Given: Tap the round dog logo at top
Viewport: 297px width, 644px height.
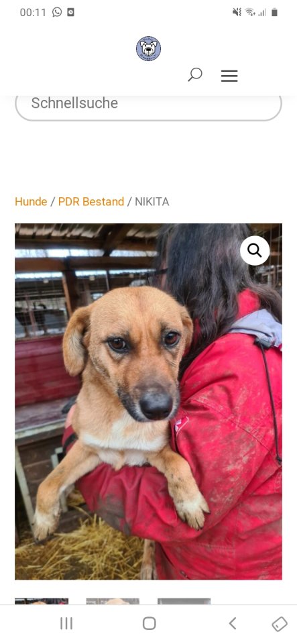Looking at the screenshot, I should [x=149, y=48].
